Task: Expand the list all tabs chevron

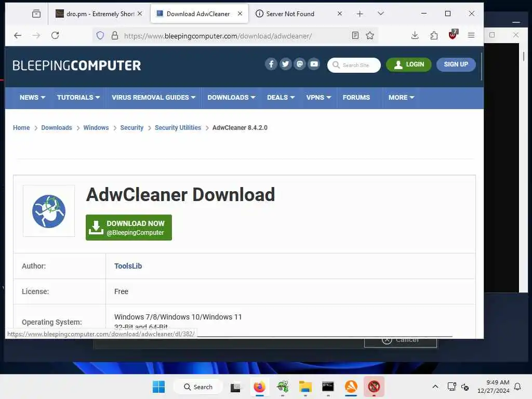Action: 381,14
